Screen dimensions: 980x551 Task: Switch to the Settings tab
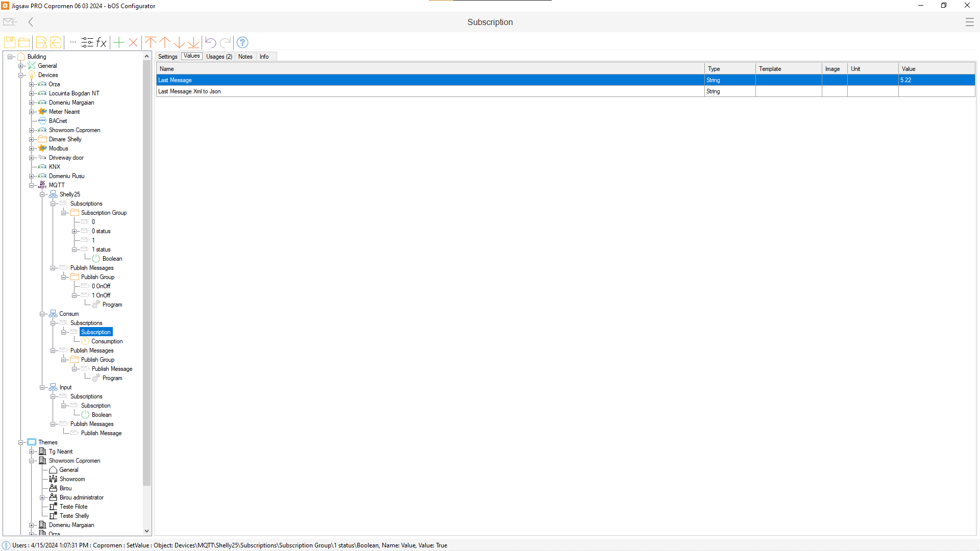tap(167, 57)
